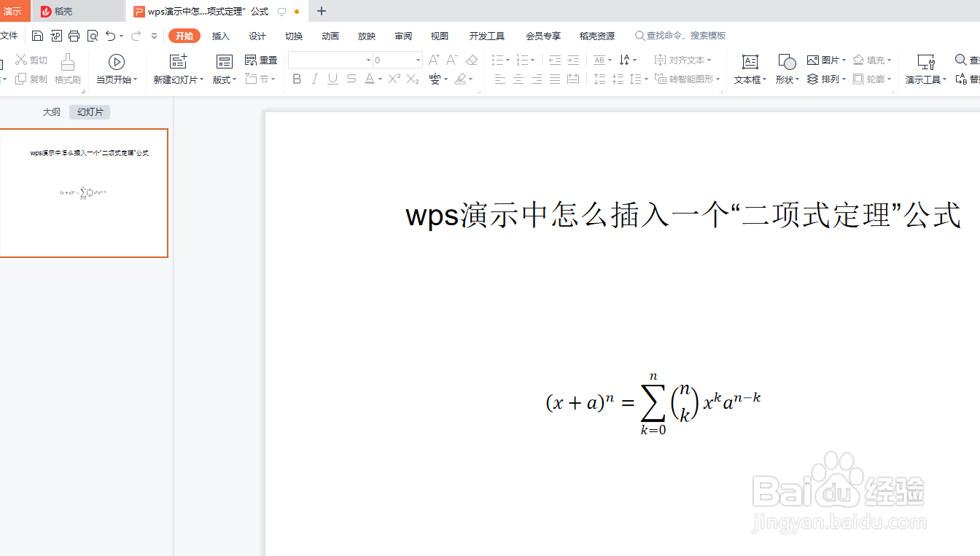Switch to the Outline (大纲) pane tab

pyautogui.click(x=51, y=111)
